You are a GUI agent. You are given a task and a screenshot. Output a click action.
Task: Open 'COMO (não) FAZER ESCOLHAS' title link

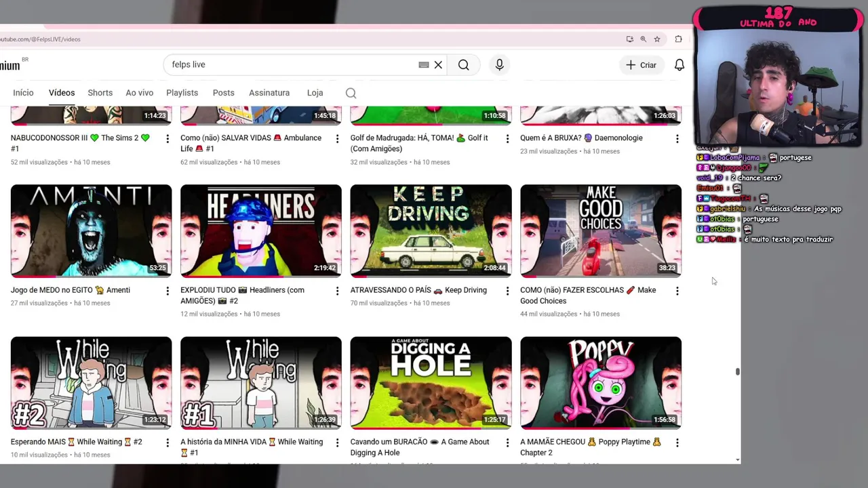coord(588,296)
